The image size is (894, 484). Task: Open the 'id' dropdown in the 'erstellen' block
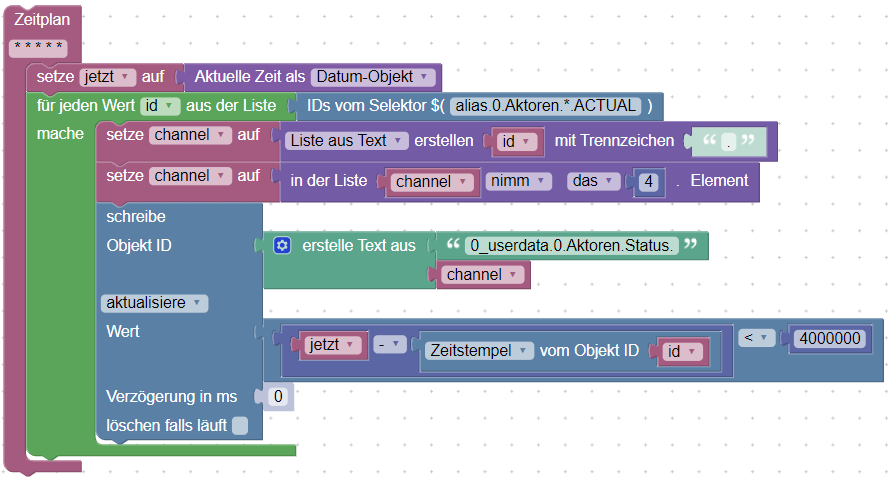click(x=516, y=141)
